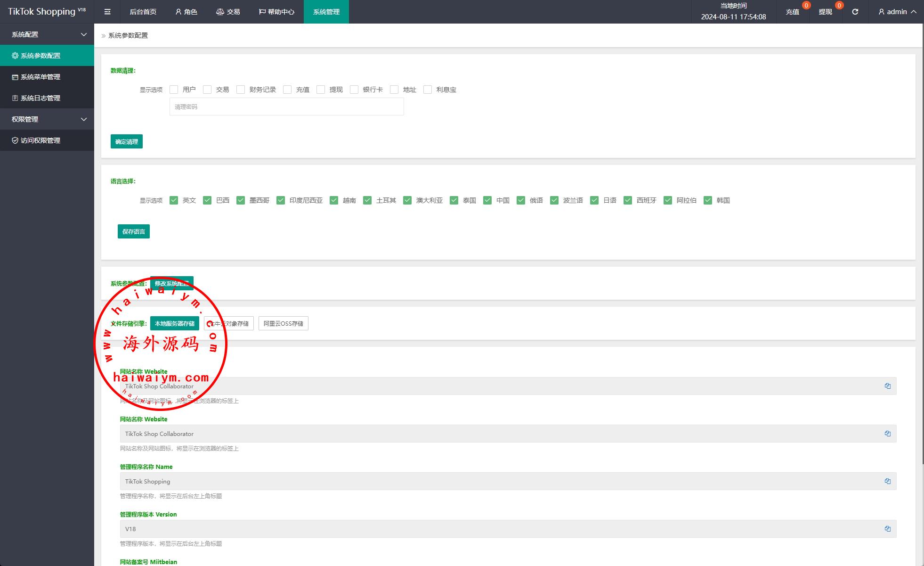Enable the 财务记录 cleanup checkbox
Viewport: 924px width, 566px height.
tap(241, 90)
